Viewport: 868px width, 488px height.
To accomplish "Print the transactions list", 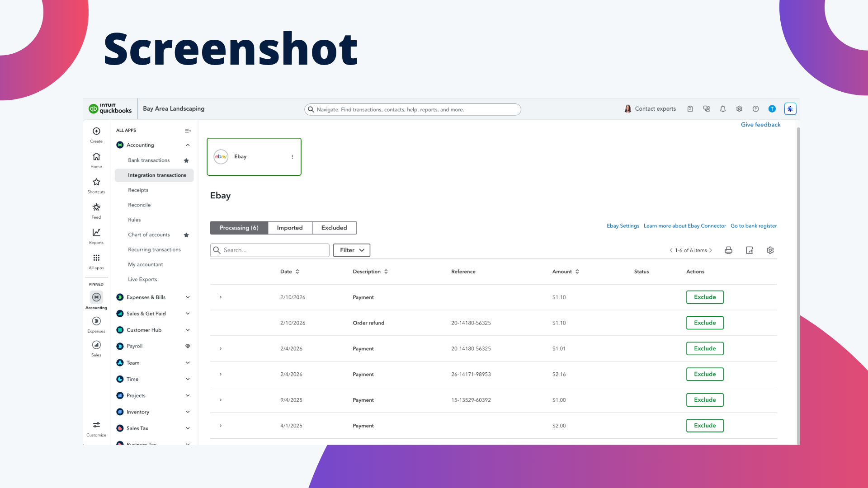I will coord(728,250).
